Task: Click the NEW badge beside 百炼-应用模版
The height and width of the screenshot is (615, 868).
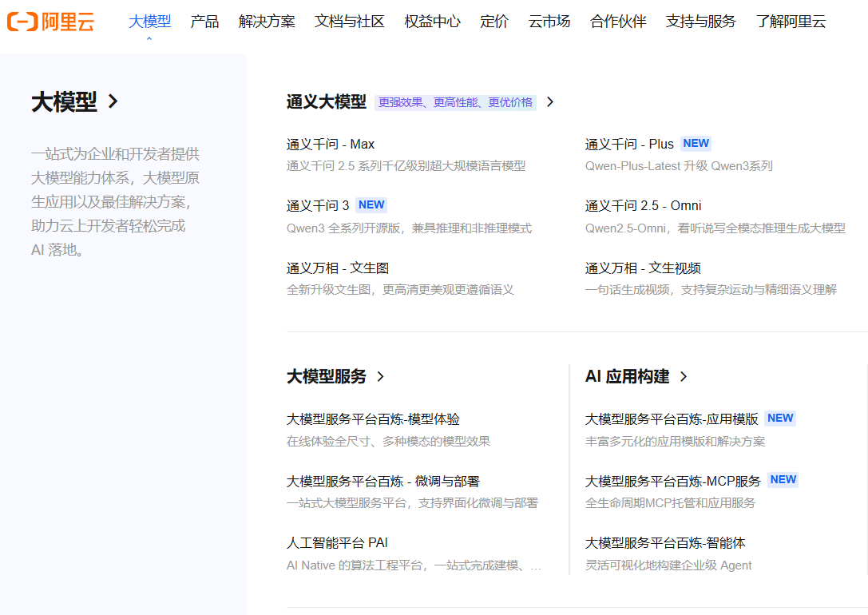Action: 780,418
